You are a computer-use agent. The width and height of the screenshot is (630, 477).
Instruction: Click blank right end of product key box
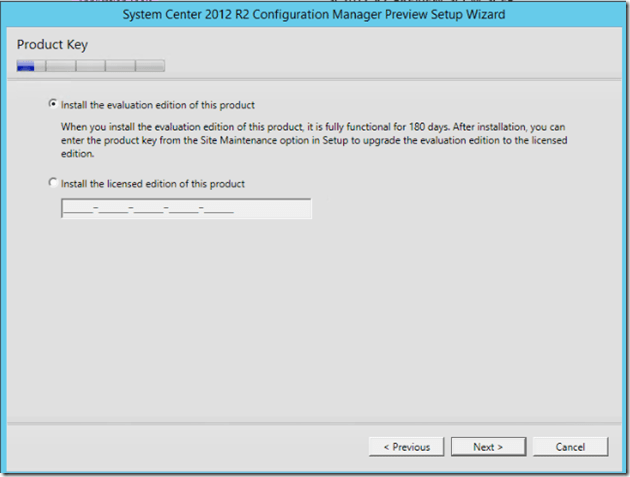tap(275, 208)
